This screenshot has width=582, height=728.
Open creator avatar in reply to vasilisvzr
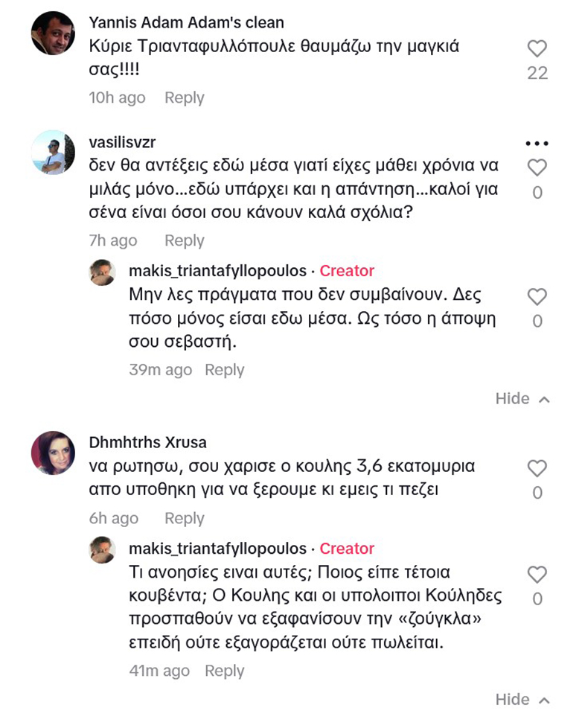tap(102, 272)
